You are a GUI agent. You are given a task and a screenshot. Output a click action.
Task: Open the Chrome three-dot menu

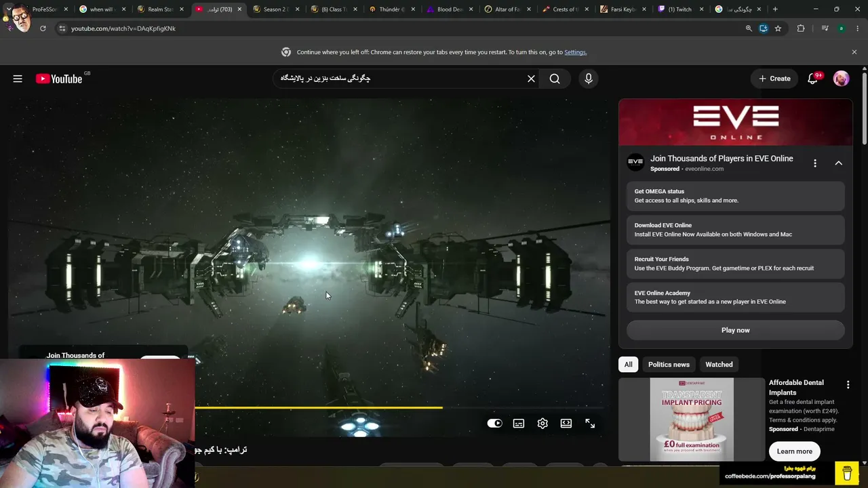[858, 28]
